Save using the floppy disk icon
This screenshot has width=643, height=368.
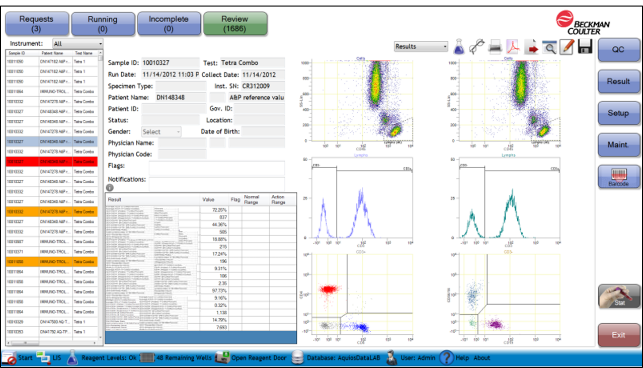(585, 46)
